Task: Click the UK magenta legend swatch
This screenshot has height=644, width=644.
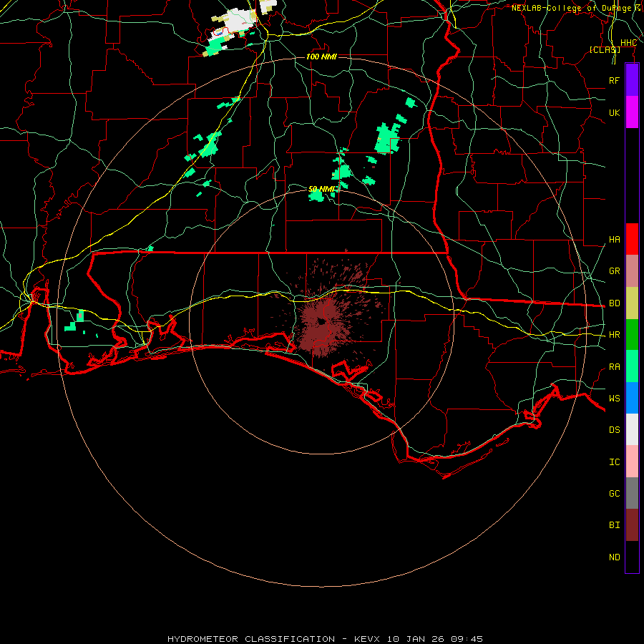Action: (632, 112)
